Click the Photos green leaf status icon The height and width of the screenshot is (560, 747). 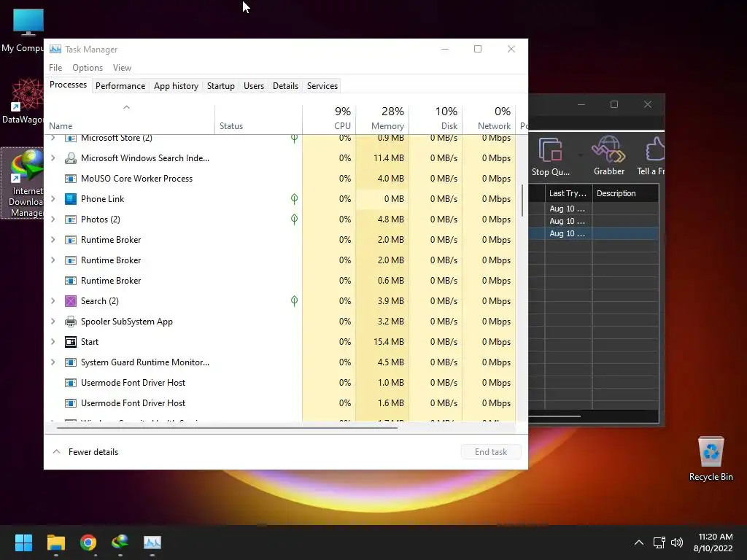(x=295, y=219)
